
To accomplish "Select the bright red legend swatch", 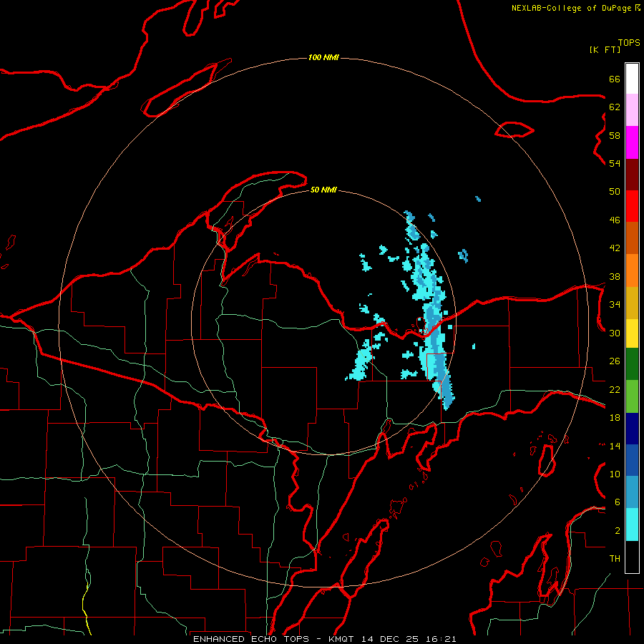I will pyautogui.click(x=632, y=206).
